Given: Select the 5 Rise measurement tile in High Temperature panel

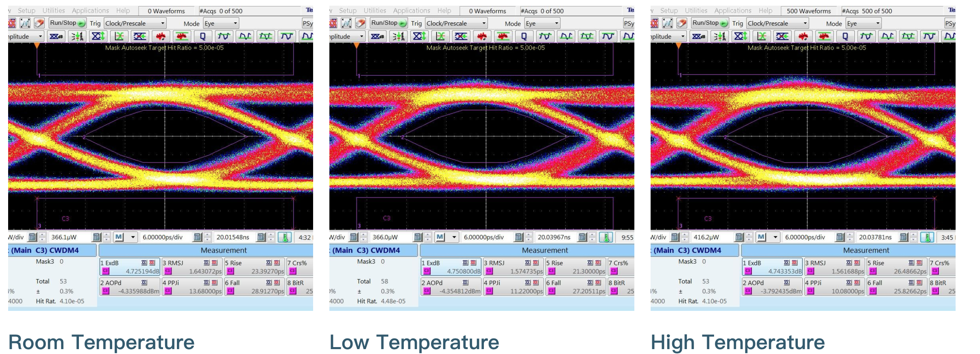Looking at the screenshot, I should pos(897,267).
